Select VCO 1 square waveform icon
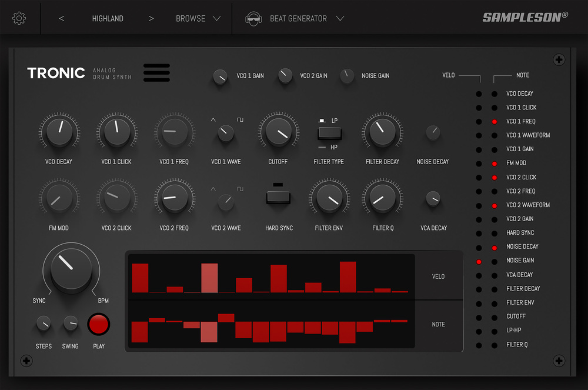The image size is (588, 390). pos(240,119)
